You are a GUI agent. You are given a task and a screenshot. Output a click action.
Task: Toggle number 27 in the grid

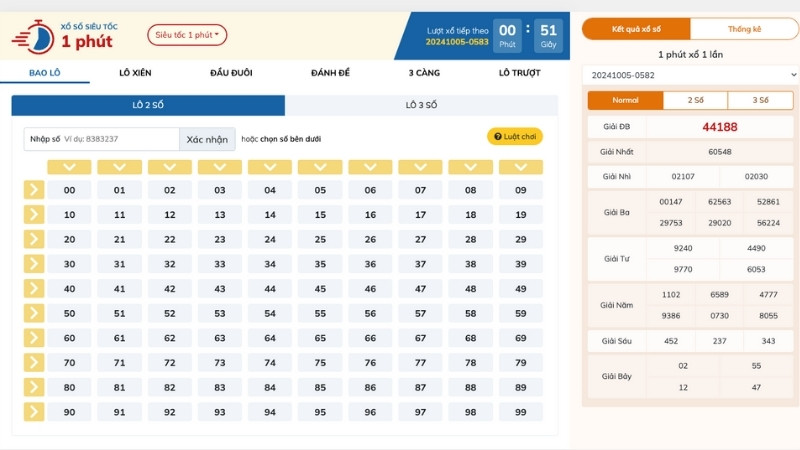420,239
